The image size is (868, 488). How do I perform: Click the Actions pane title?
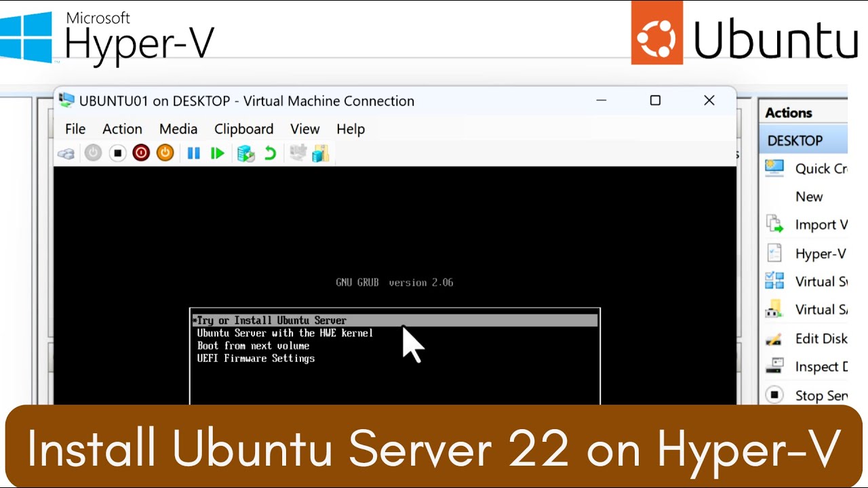[789, 113]
